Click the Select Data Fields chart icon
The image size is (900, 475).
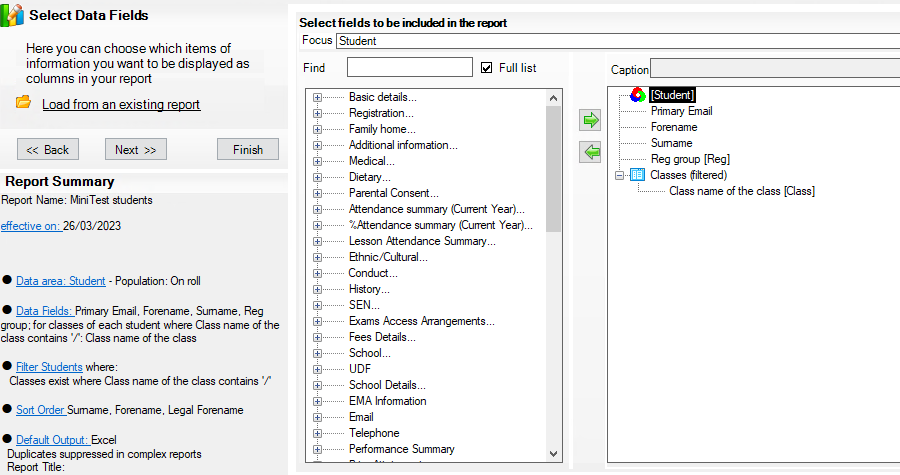point(12,15)
